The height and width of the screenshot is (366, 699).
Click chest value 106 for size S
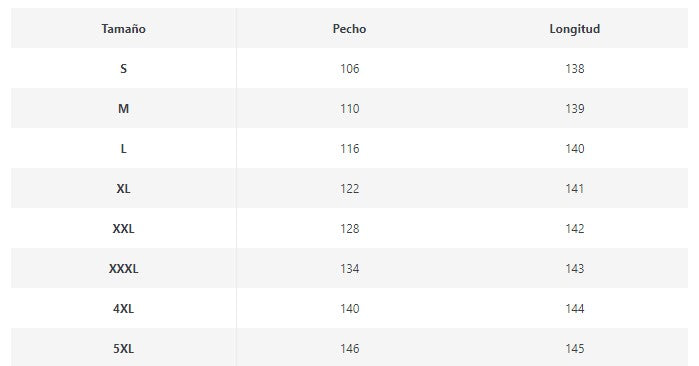350,69
